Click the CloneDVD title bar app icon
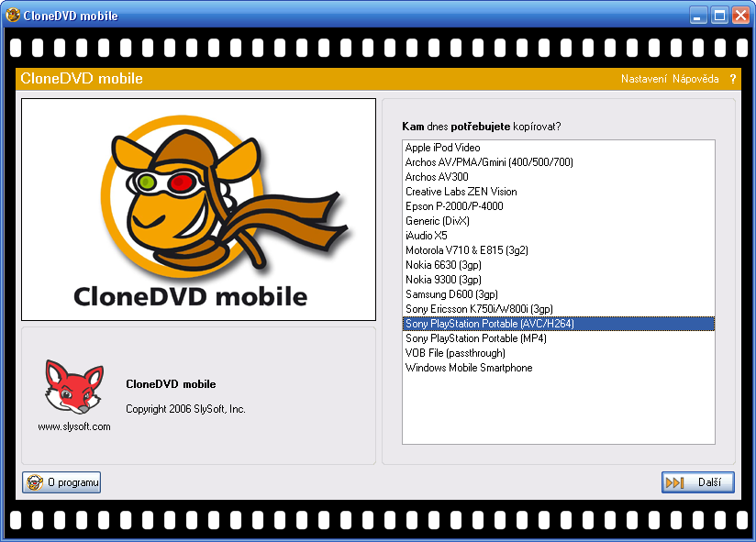Image resolution: width=756 pixels, height=542 pixels. [x=12, y=16]
